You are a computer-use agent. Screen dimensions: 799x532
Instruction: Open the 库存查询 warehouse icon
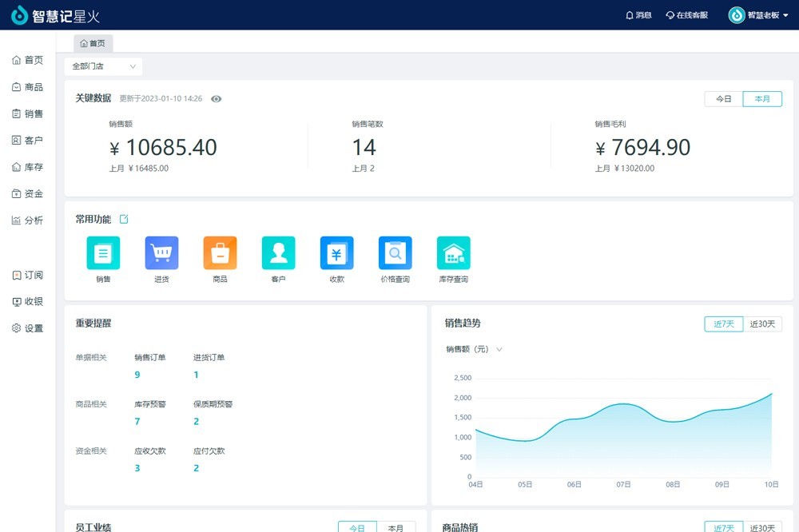[x=453, y=253]
